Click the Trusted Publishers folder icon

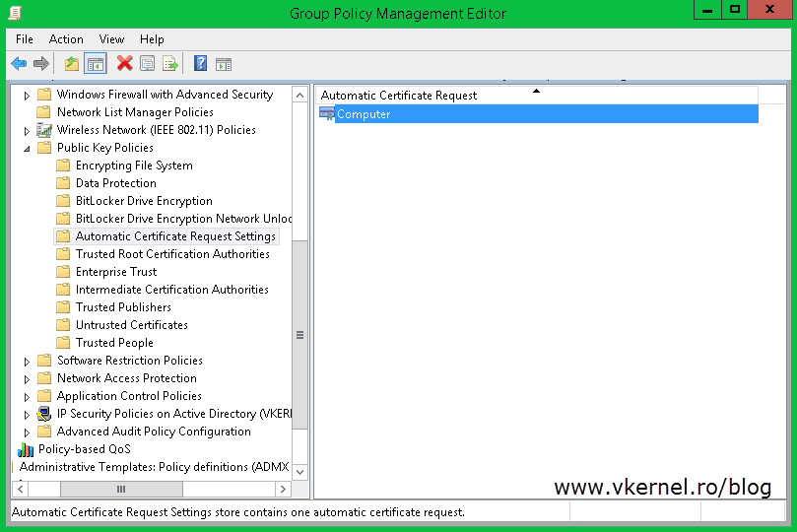[63, 307]
